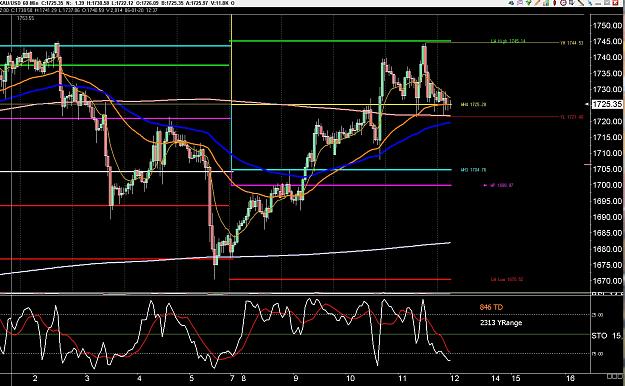Viewport: 625px width, 386px height.
Task: Click the MID 1704.78 cyan line label
Action: tap(473, 170)
